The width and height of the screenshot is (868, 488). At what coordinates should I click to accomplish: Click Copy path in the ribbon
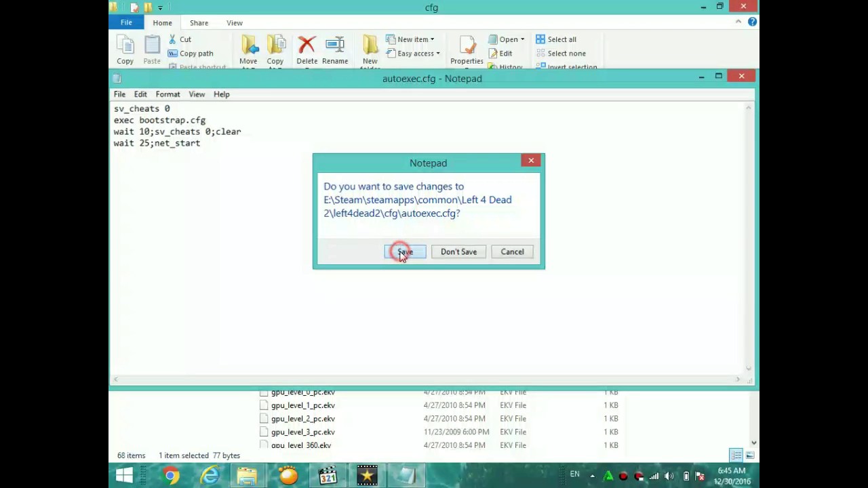click(x=191, y=54)
